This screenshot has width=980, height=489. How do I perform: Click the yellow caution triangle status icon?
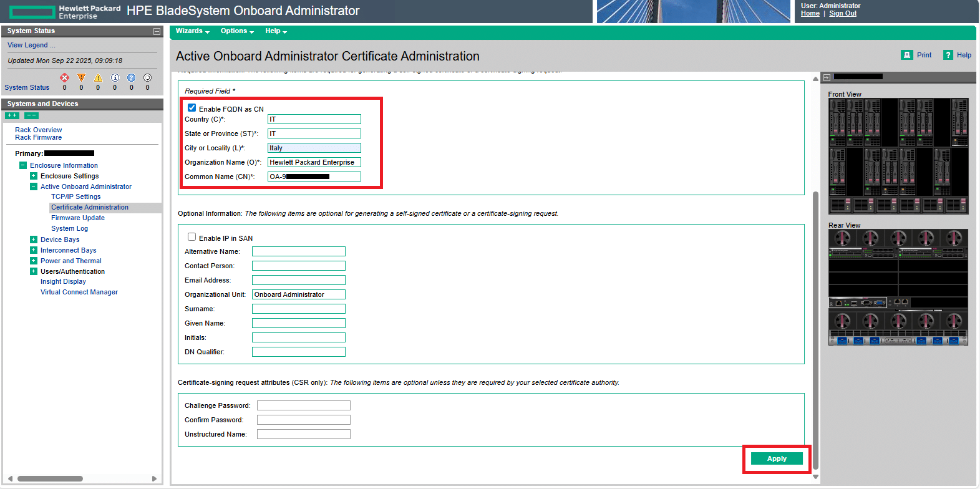click(x=98, y=78)
